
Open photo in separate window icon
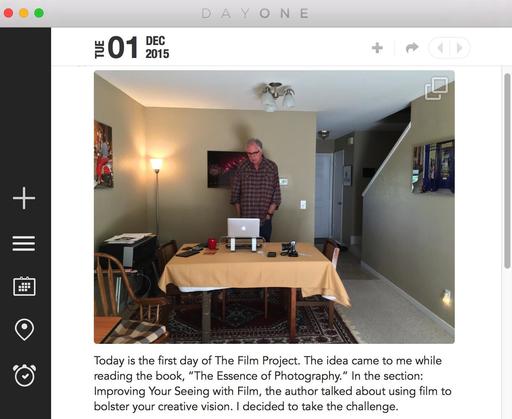436,88
